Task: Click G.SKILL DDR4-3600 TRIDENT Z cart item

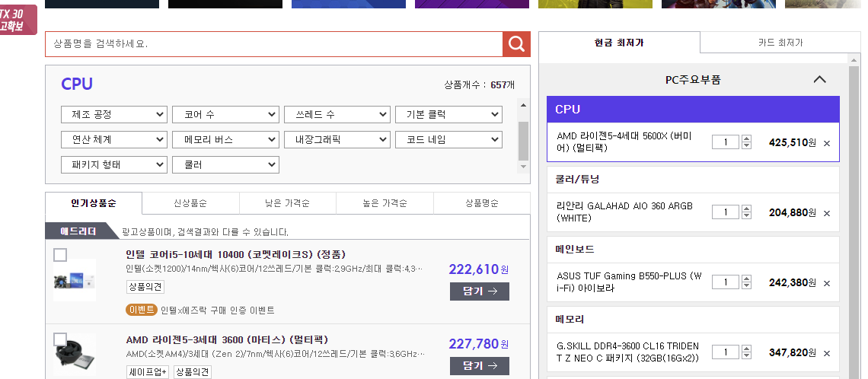Action: [x=627, y=352]
